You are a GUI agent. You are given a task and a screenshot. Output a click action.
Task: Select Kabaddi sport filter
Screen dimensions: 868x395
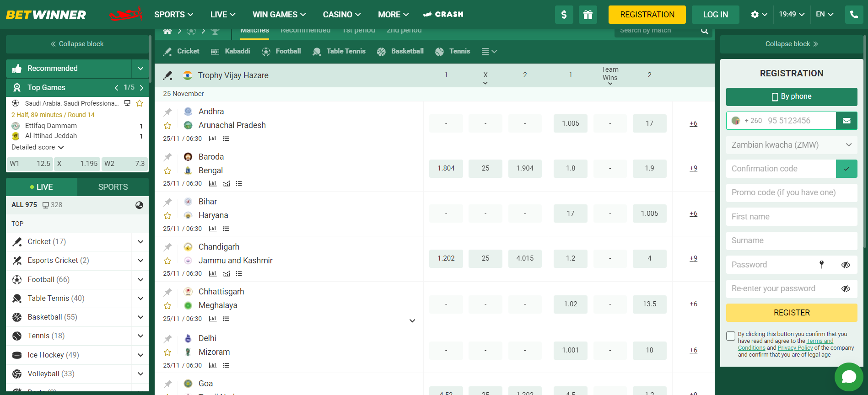231,51
